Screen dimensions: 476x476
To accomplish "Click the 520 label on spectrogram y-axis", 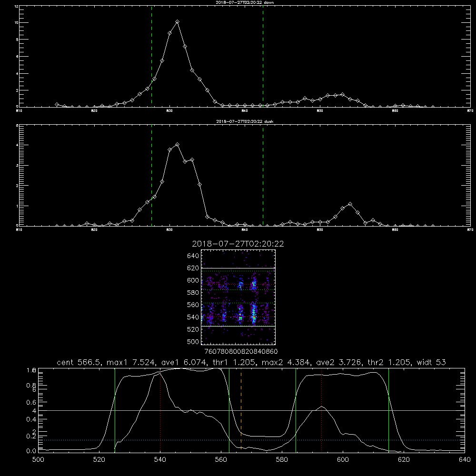I will (x=193, y=329).
